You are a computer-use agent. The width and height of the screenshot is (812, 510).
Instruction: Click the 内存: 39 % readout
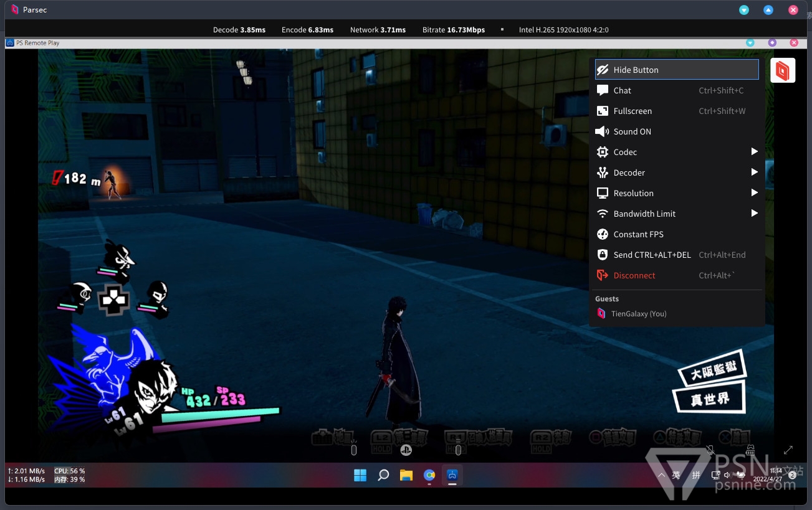tap(69, 479)
